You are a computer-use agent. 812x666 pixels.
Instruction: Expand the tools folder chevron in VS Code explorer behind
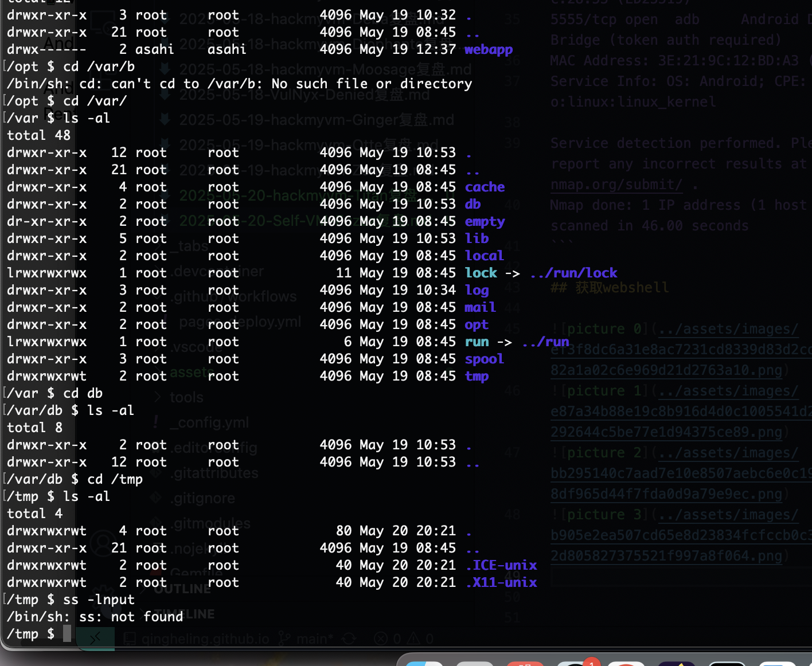(158, 397)
